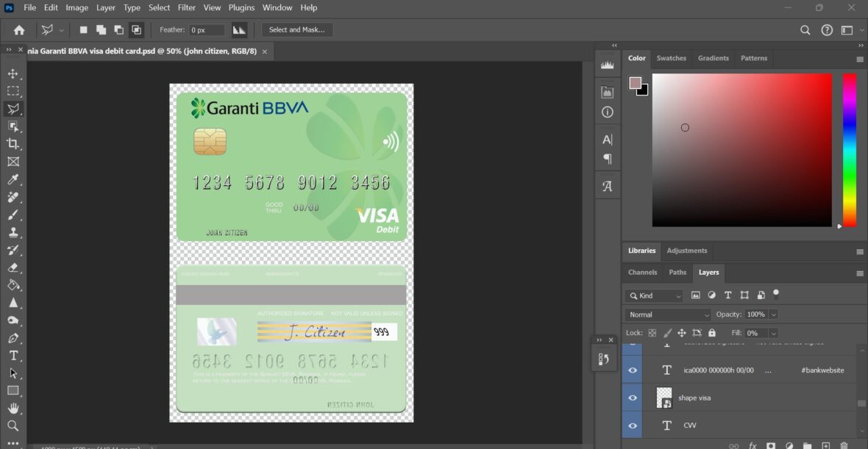Hide the 'ica0000 000000h 00/00' layer
The image size is (868, 449).
(632, 370)
